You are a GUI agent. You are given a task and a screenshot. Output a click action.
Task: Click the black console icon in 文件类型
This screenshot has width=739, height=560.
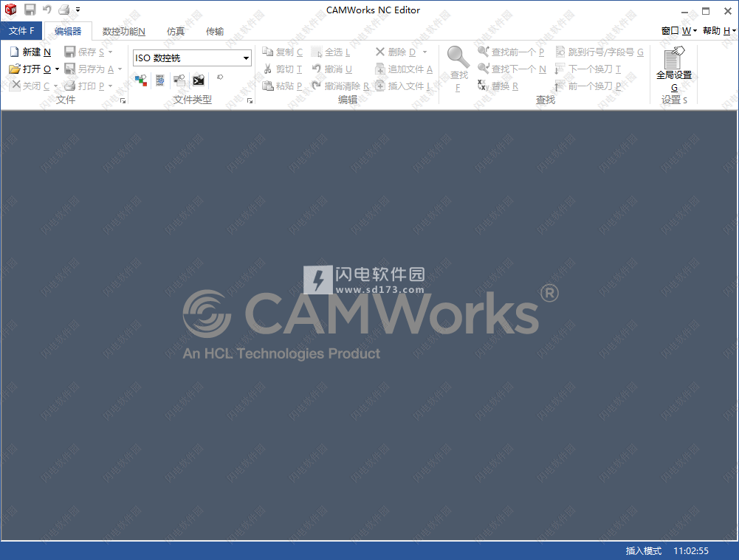point(199,80)
